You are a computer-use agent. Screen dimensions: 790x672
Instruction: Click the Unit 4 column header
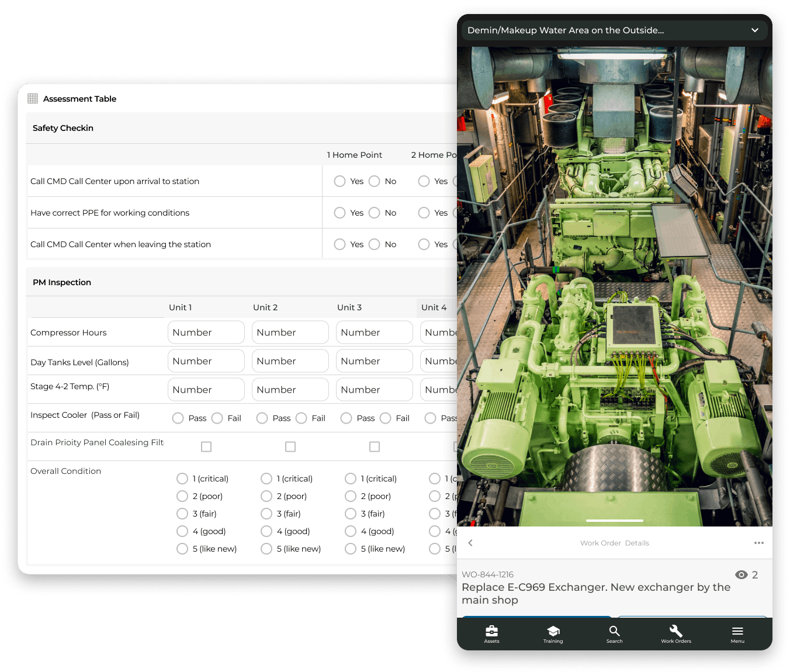pyautogui.click(x=434, y=307)
